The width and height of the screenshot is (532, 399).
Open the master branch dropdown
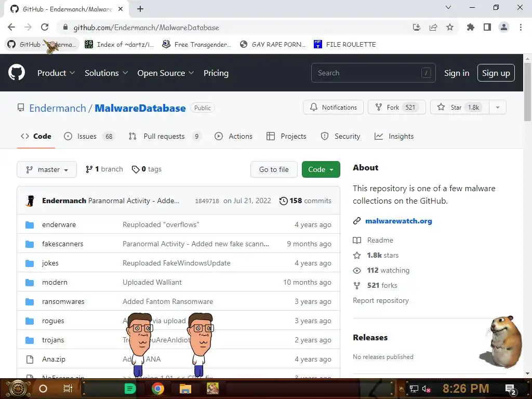47,169
